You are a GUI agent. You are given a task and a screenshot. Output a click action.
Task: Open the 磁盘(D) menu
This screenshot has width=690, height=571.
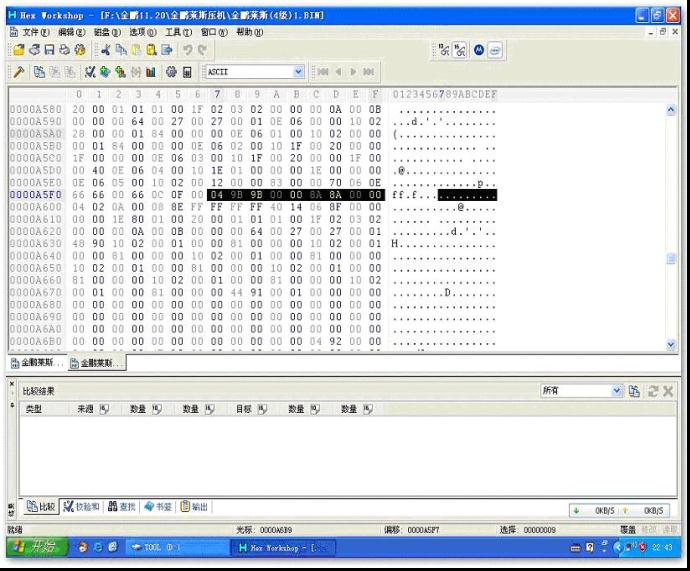click(x=107, y=32)
